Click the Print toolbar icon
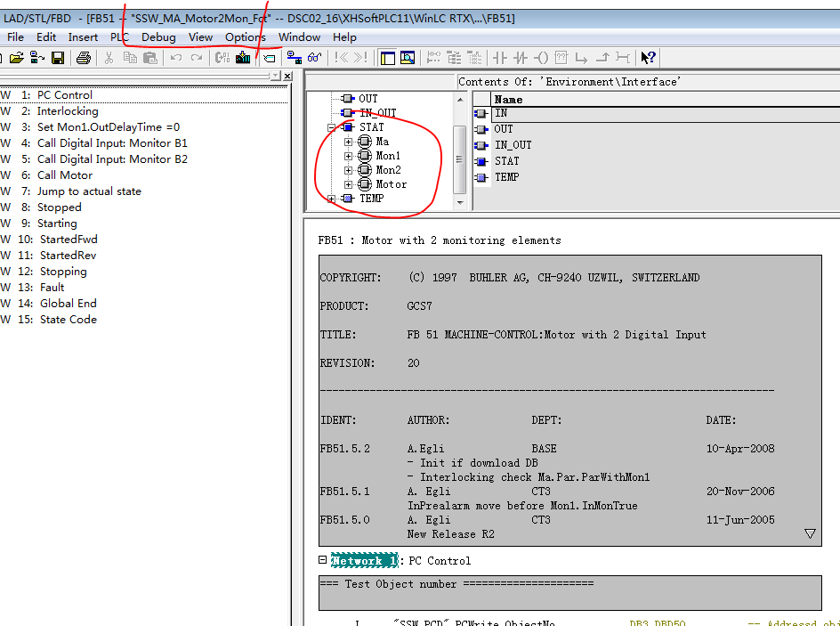The image size is (840, 626). (83, 58)
